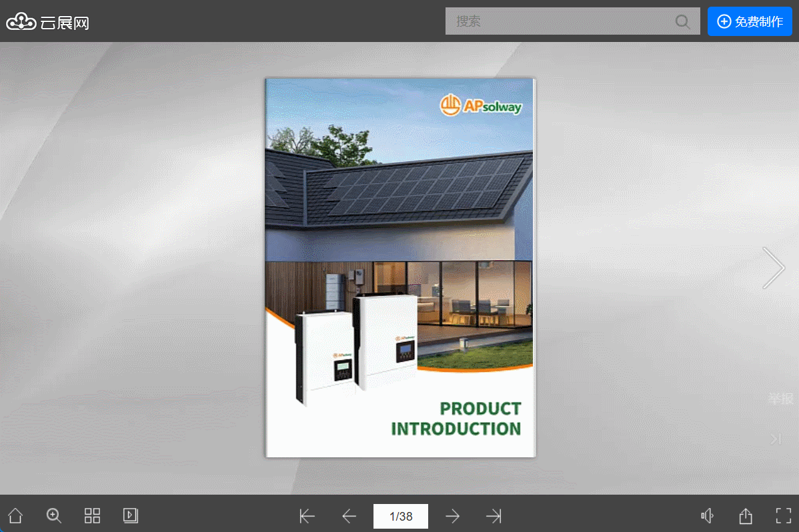Image resolution: width=799 pixels, height=532 pixels.
Task: Jump to the last page
Action: click(x=494, y=516)
